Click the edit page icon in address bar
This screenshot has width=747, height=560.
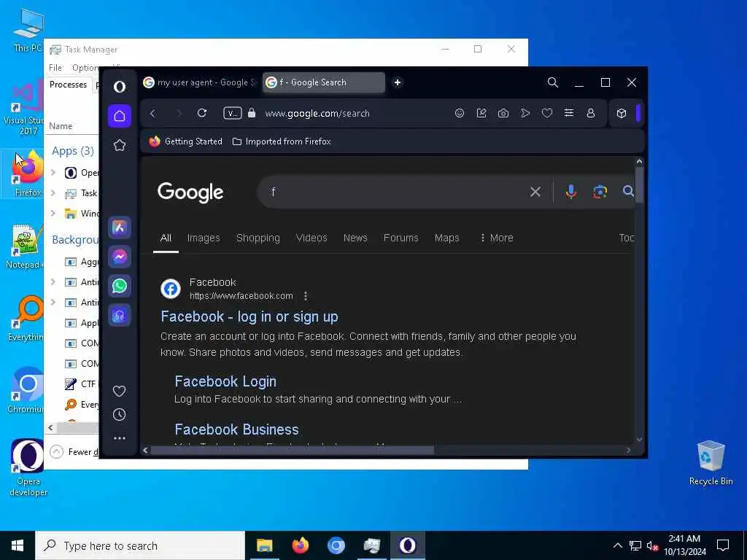click(481, 113)
